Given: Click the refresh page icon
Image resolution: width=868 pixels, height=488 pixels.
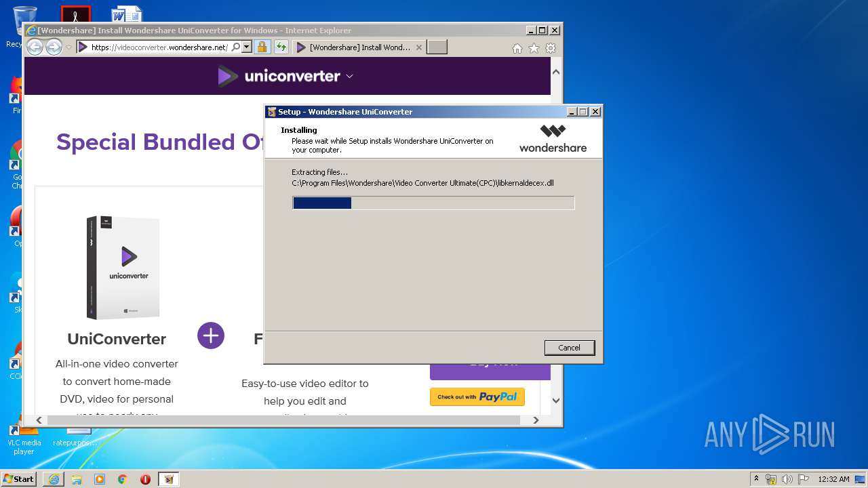Looking at the screenshot, I should tap(281, 47).
